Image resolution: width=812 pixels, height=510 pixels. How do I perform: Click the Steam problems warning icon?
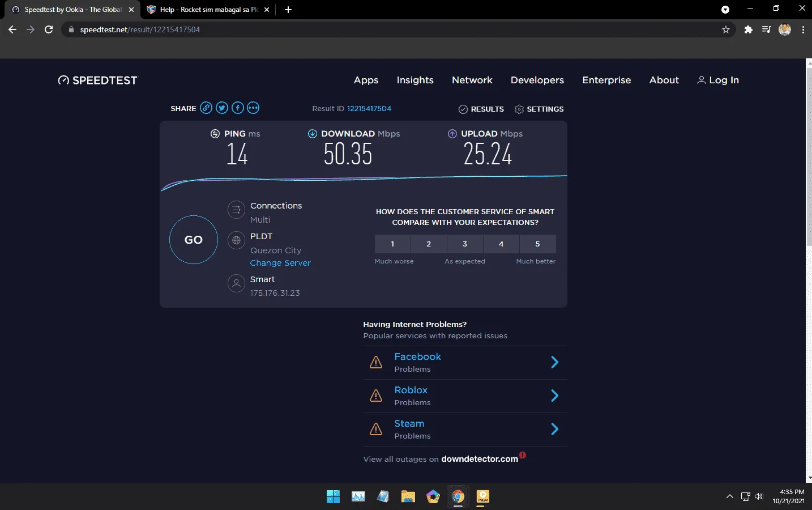376,429
